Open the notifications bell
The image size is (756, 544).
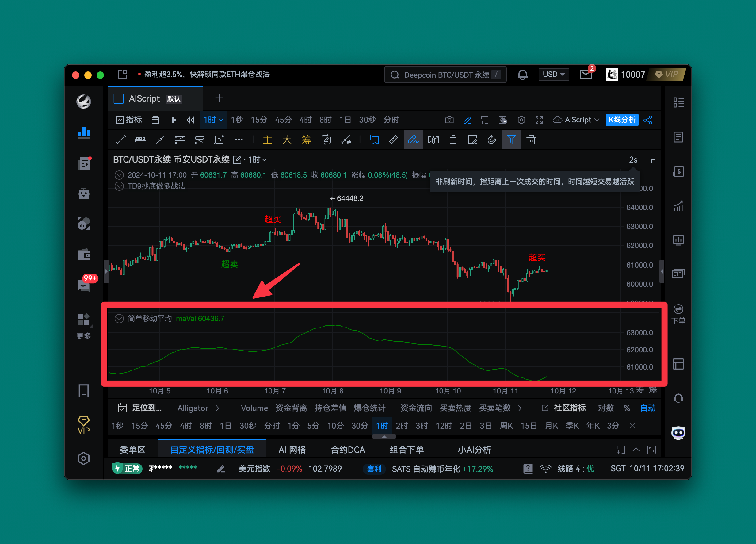522,75
